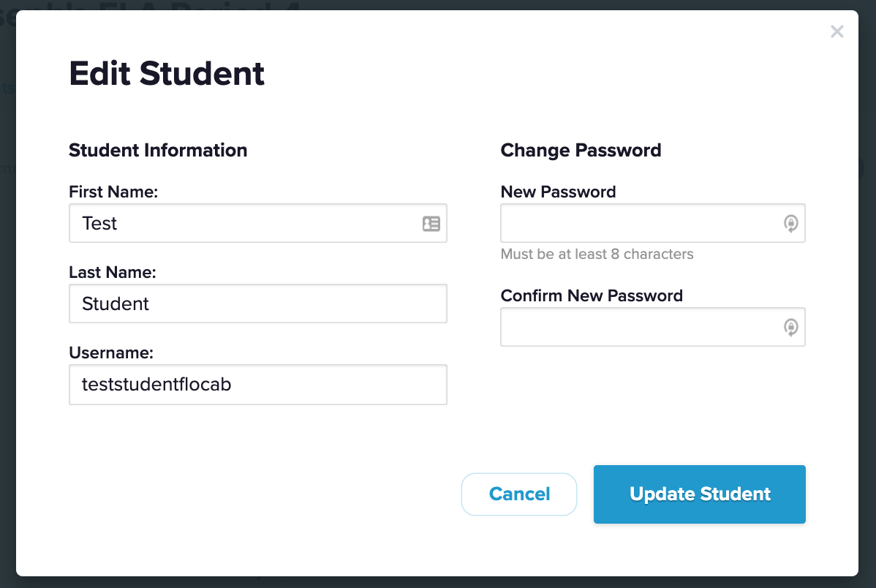Focus the New Password input box
The height and width of the screenshot is (588, 876).
[636, 224]
